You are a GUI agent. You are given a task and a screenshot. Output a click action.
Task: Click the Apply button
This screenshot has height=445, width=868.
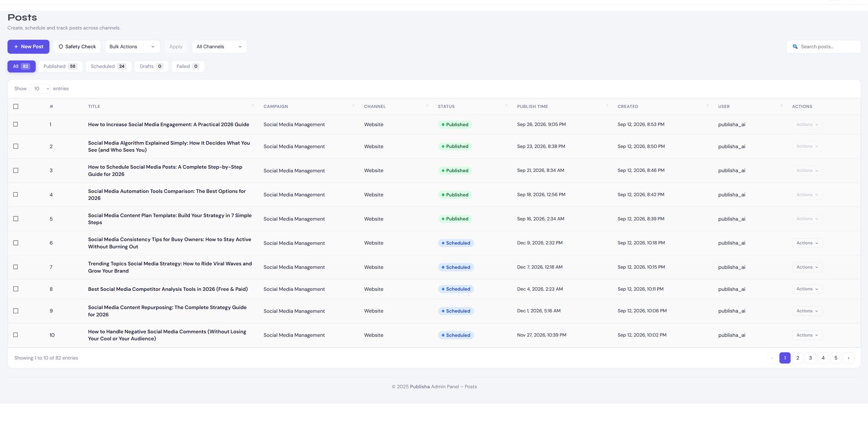176,47
